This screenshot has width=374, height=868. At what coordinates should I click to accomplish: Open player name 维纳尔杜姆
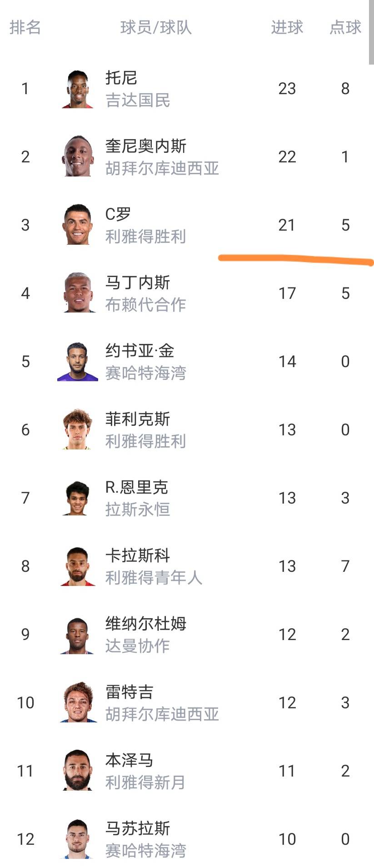click(146, 623)
